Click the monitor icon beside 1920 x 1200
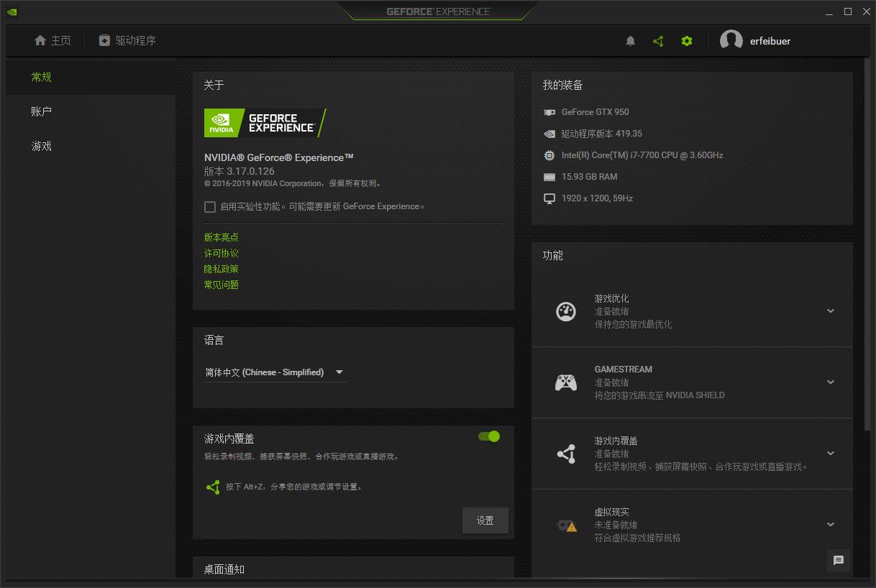This screenshot has width=876, height=588. point(549,198)
